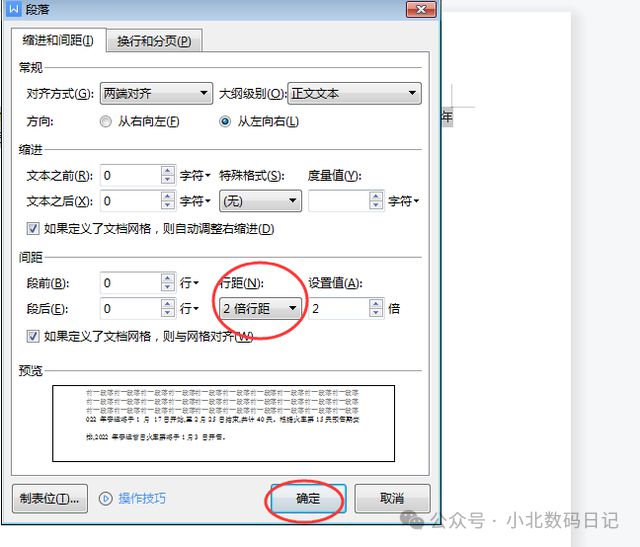This screenshot has width=640, height=547.
Task: Open the 文本之前 unit dropdown 字符
Action: click(x=195, y=176)
